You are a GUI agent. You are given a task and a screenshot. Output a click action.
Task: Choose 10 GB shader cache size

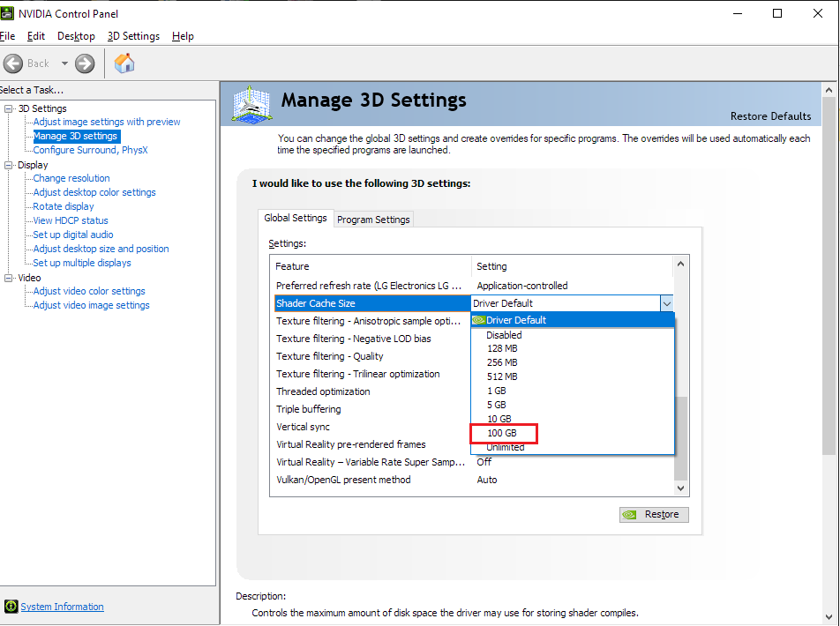[x=572, y=419]
